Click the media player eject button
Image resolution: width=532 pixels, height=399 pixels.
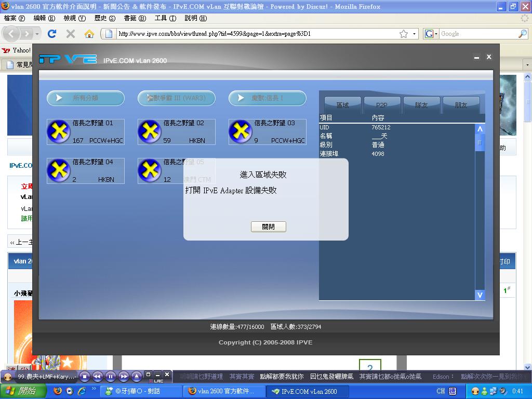click(x=137, y=376)
